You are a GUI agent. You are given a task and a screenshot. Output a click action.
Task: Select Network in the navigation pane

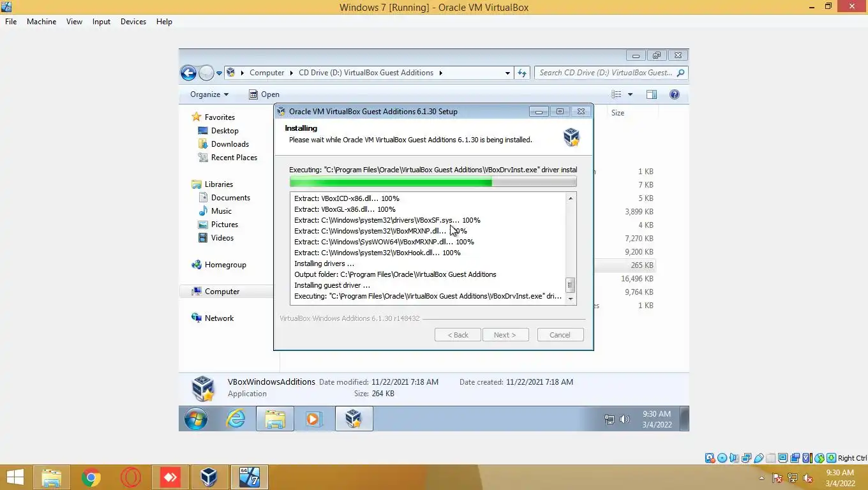tap(219, 318)
